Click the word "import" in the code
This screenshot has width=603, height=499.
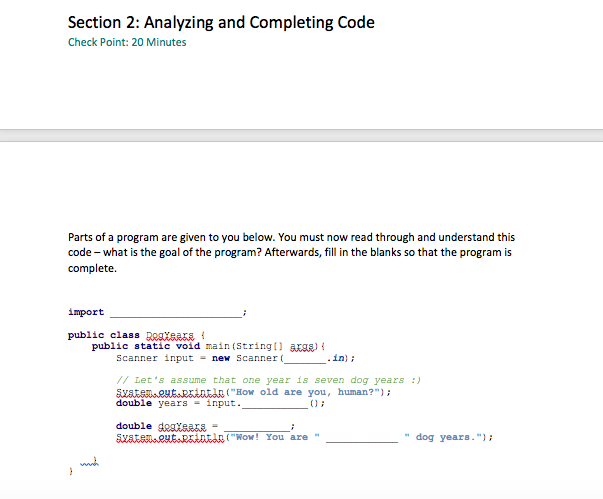click(x=86, y=312)
